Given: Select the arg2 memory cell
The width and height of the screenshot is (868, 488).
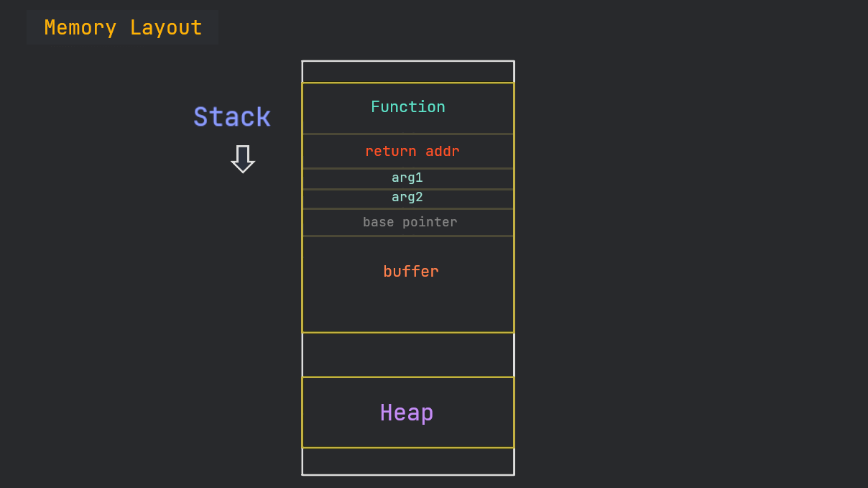Looking at the screenshot, I should [407, 197].
